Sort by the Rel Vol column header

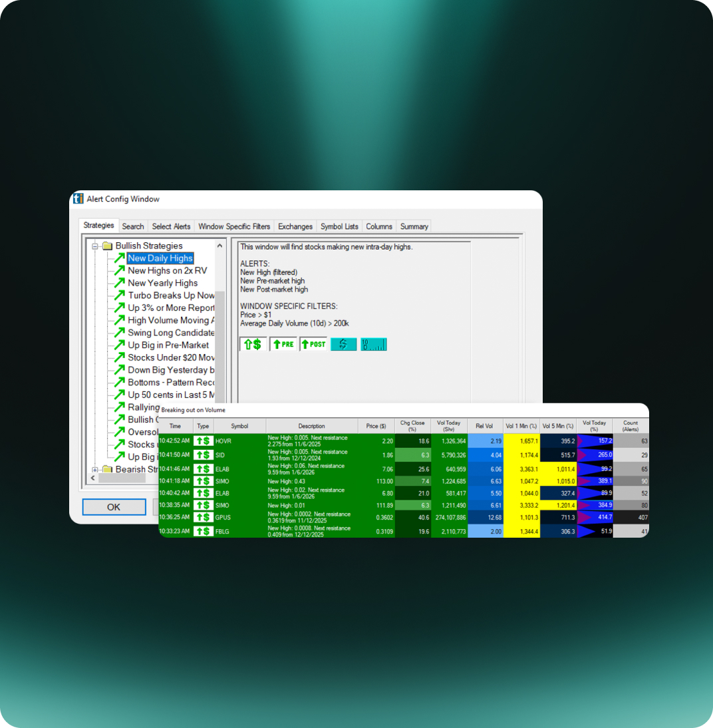[485, 426]
